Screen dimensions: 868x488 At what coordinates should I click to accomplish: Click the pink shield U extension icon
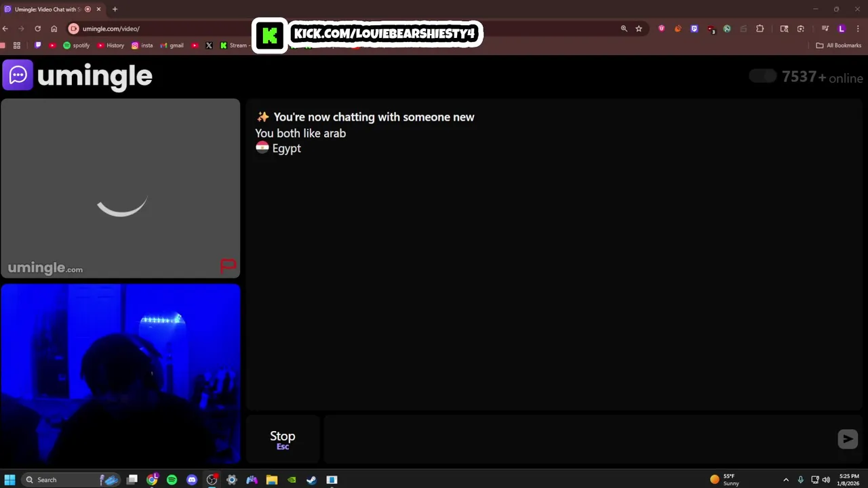tap(661, 28)
